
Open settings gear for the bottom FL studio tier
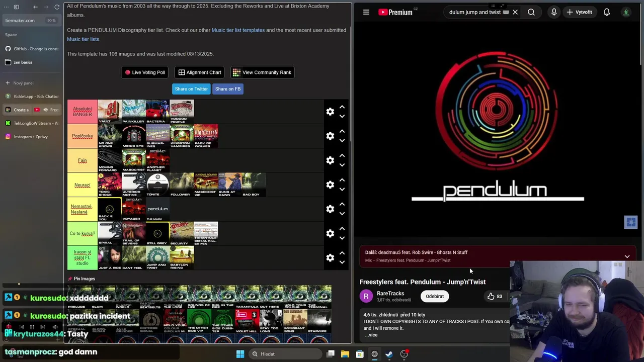330,258
